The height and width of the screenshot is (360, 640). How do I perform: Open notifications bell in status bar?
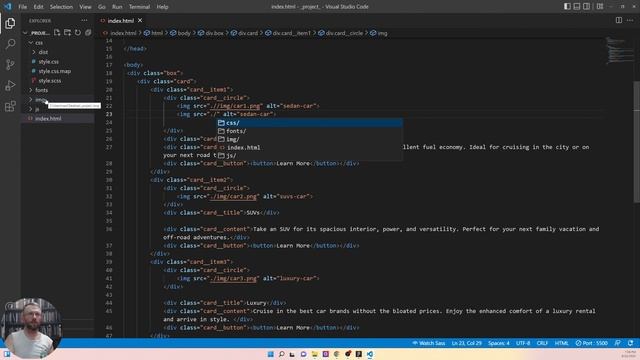631,343
